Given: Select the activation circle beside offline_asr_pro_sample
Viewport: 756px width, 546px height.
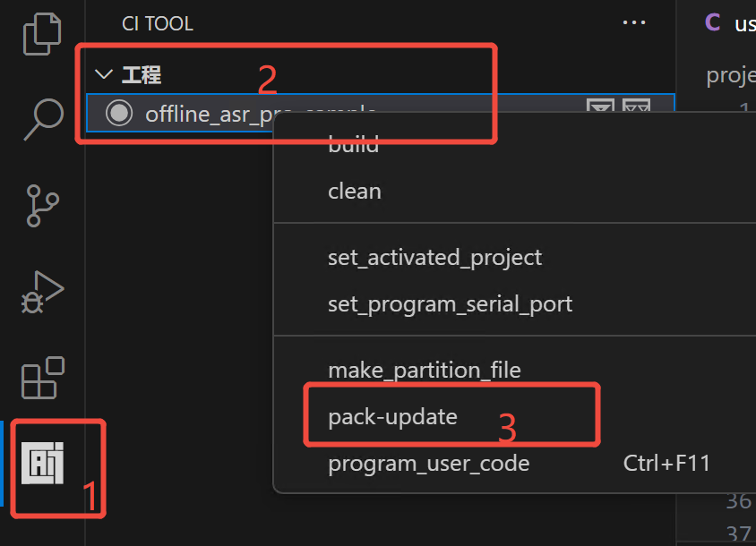Looking at the screenshot, I should tap(119, 113).
